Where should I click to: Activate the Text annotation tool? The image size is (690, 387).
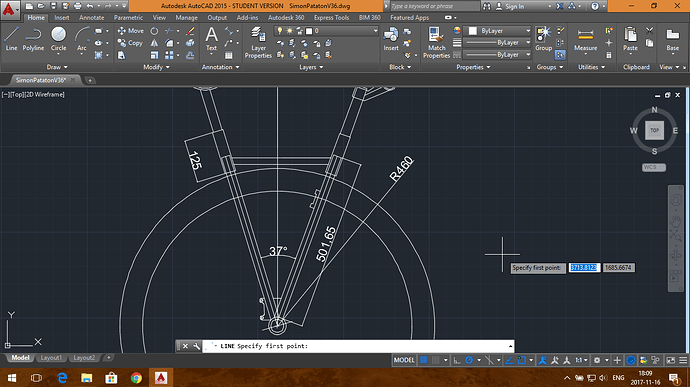(x=211, y=39)
